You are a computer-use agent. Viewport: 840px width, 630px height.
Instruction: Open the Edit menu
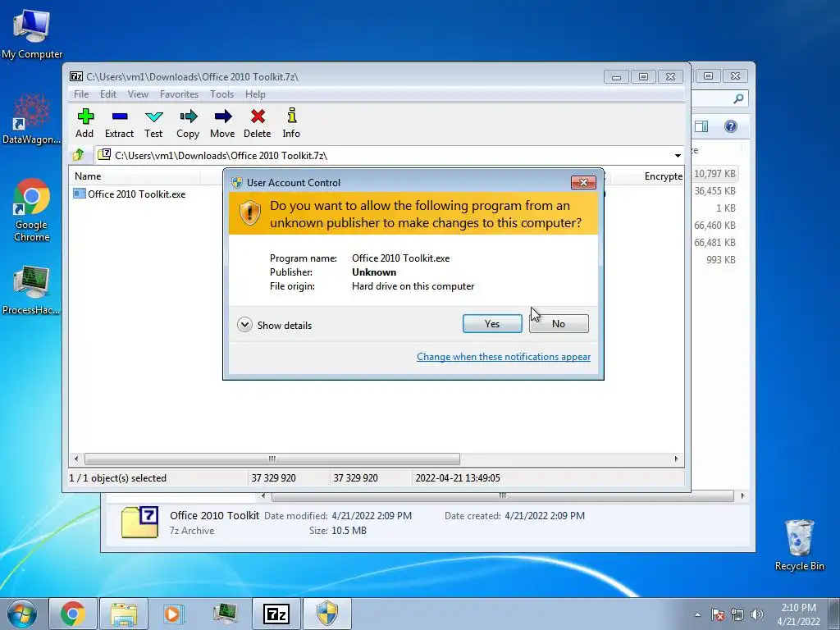click(107, 94)
